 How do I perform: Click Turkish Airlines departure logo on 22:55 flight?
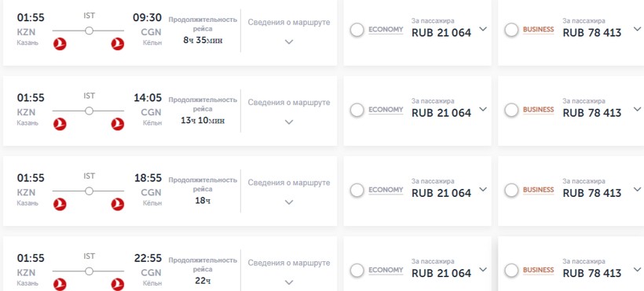point(60,285)
